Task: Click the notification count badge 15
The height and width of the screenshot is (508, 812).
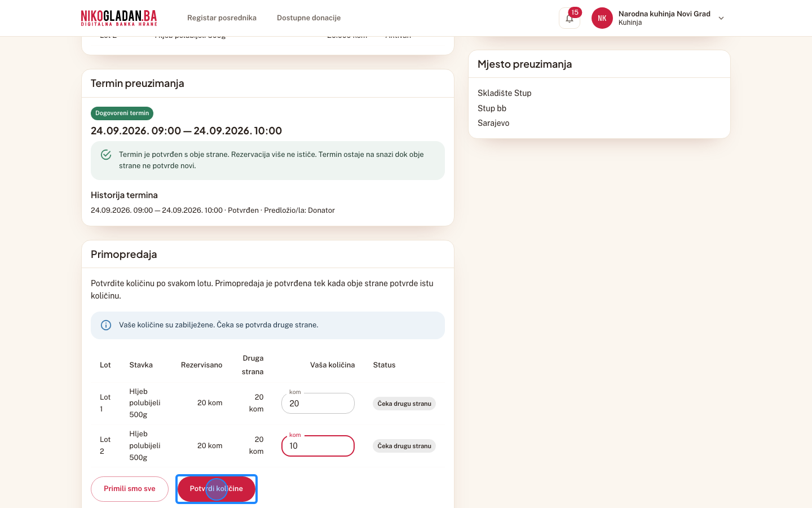Action: (575, 12)
